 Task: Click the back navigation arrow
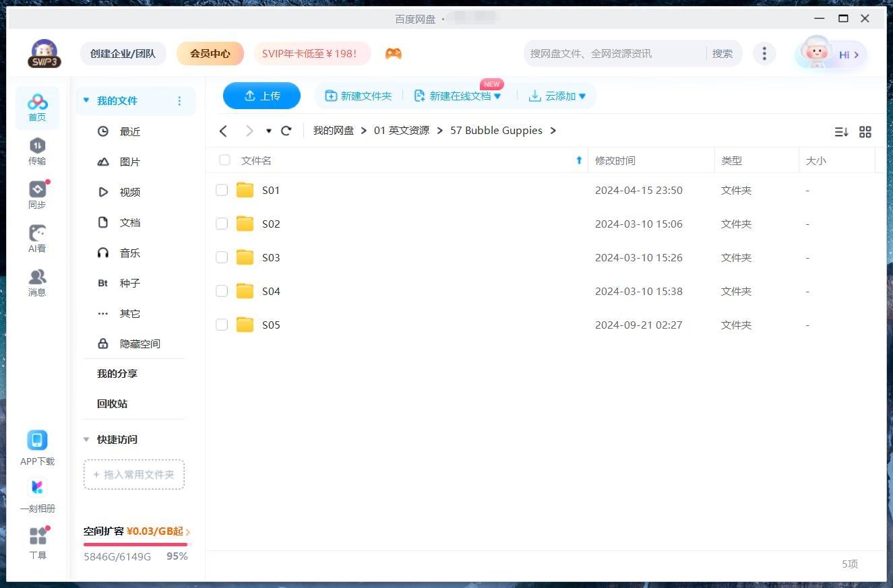click(224, 131)
